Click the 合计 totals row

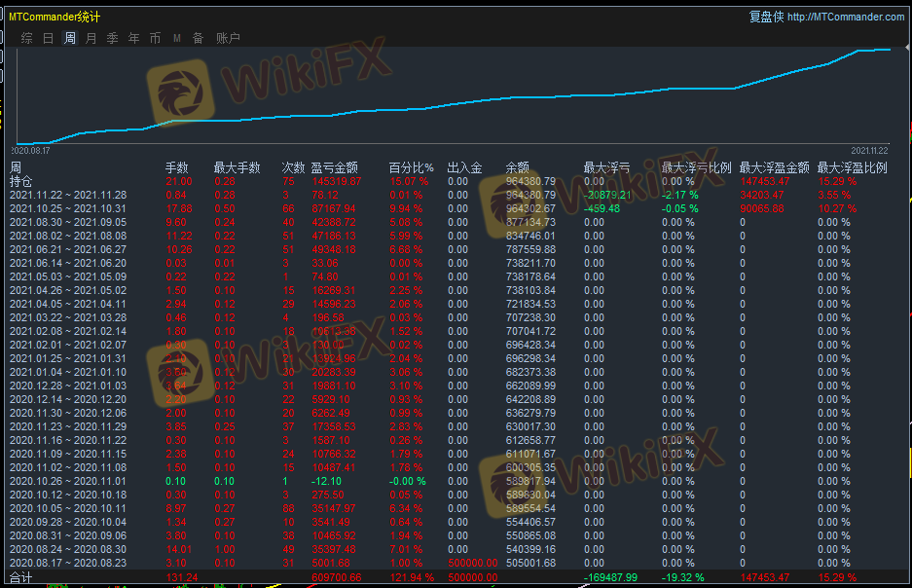tap(20, 577)
